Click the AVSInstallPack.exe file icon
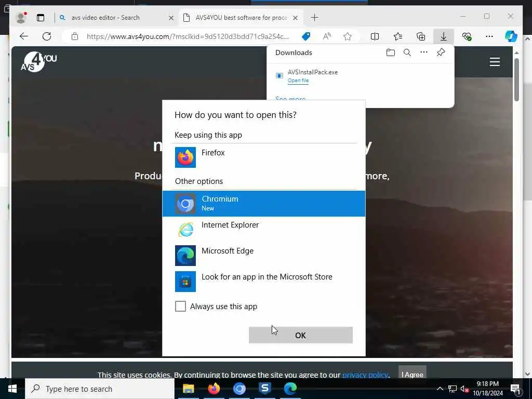Viewport: 532px width, 399px height. [279, 76]
